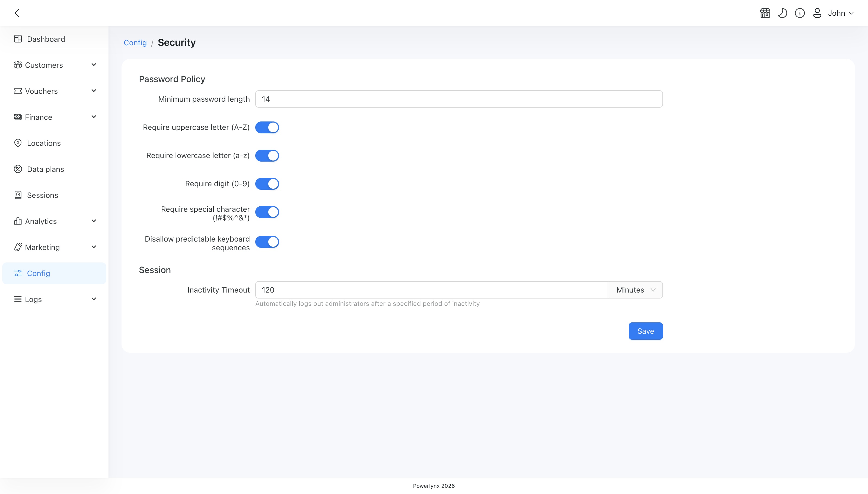Click the Vouchers ticket icon
The height and width of the screenshot is (494, 868).
pyautogui.click(x=18, y=91)
